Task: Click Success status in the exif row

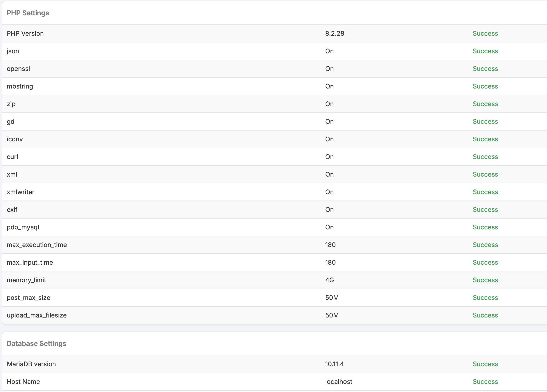Action: (485, 209)
